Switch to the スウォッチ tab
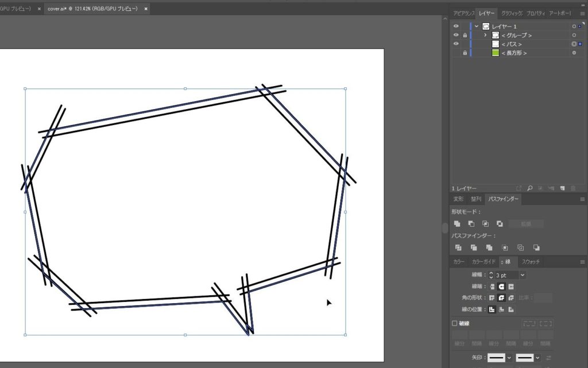Image resolution: width=588 pixels, height=368 pixels. pyautogui.click(x=531, y=262)
